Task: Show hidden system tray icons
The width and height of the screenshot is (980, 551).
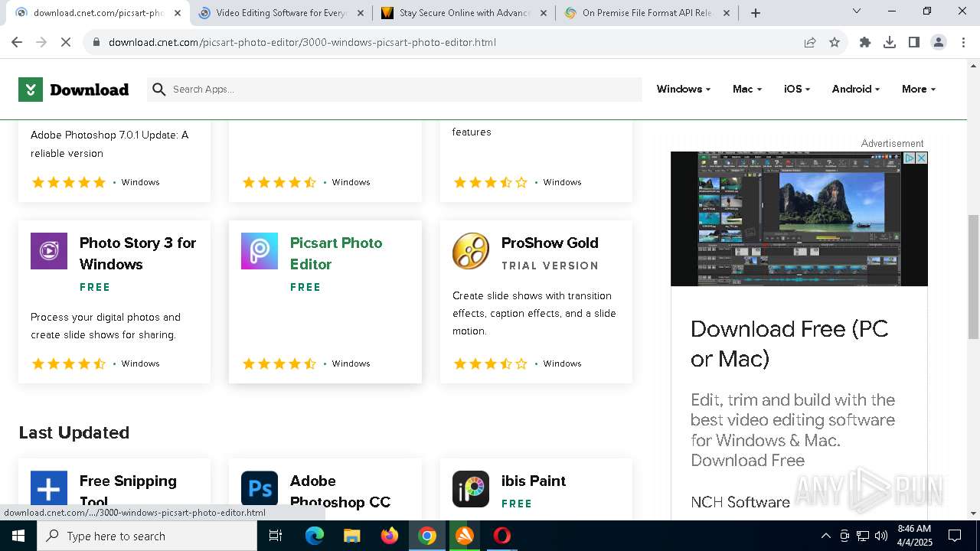Action: tap(825, 536)
